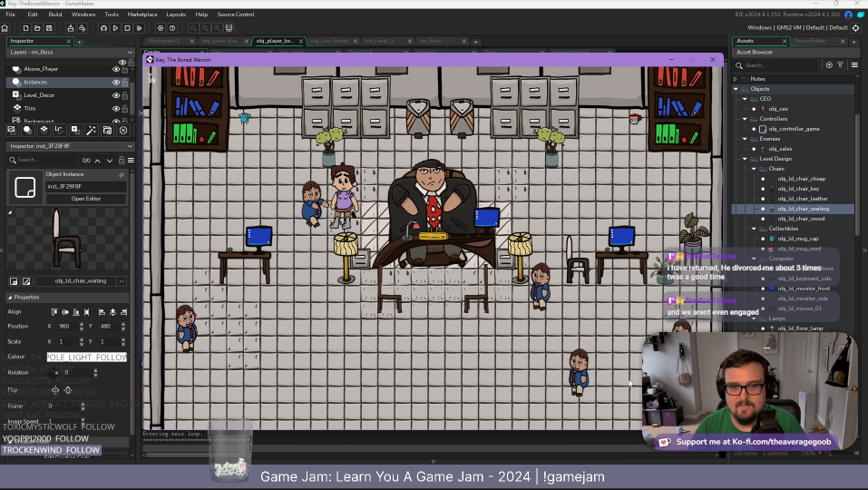868x490 pixels.
Task: Create a new instance layer icon
Action: coord(27,130)
